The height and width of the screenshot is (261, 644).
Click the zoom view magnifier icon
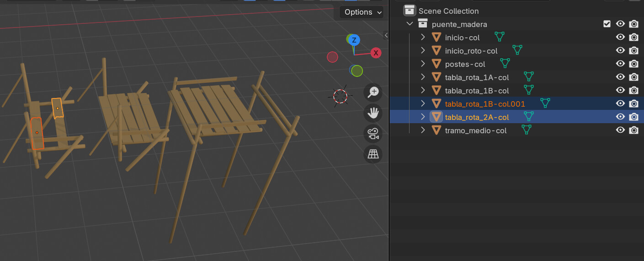tap(373, 92)
